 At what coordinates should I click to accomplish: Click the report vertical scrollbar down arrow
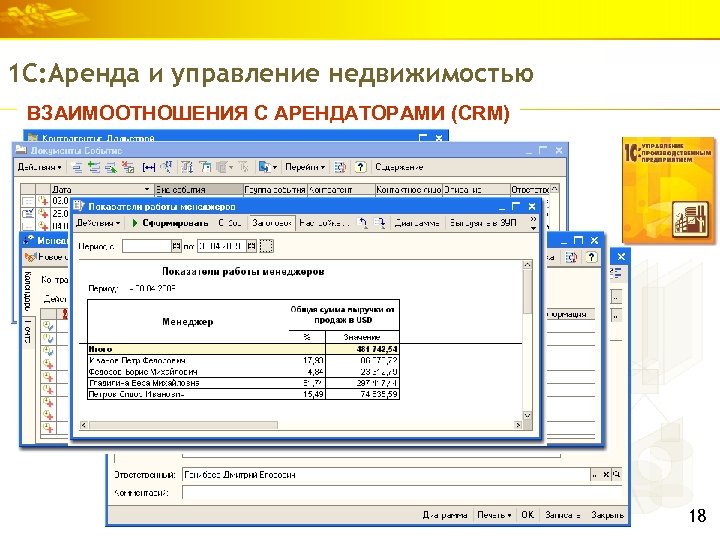pyautogui.click(x=527, y=415)
